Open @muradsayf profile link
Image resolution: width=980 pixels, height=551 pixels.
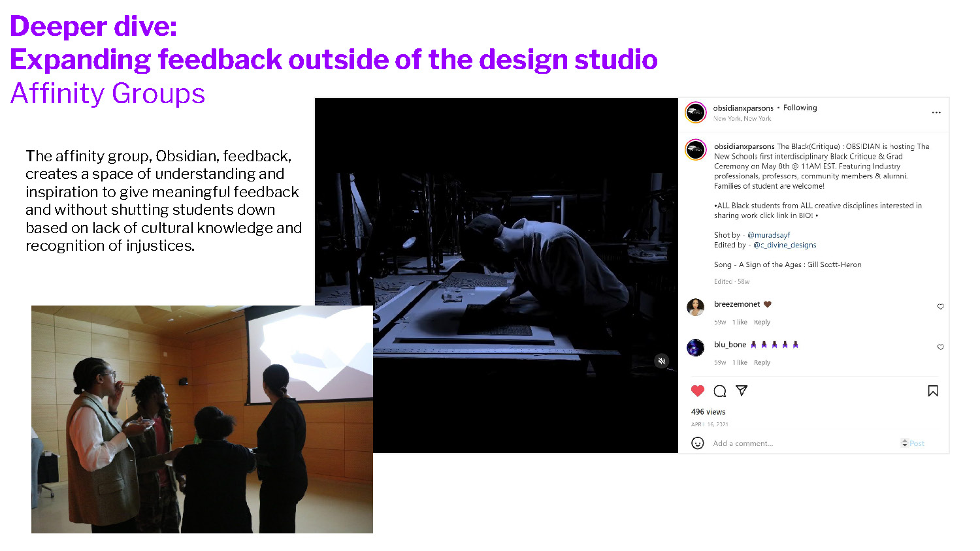point(768,235)
